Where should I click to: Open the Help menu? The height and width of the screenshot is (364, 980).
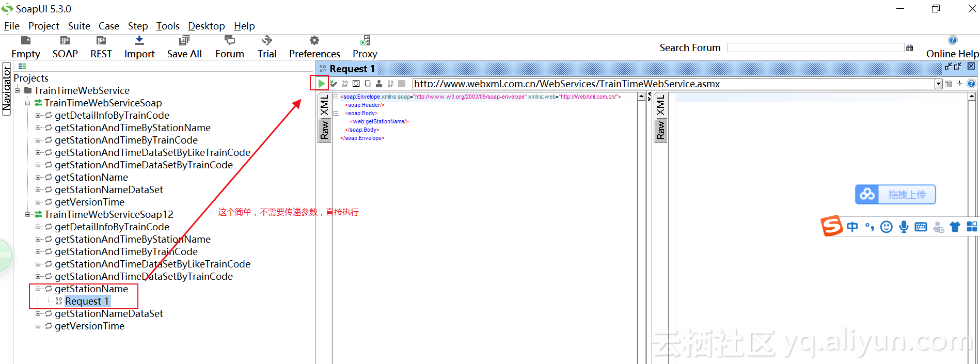[x=244, y=26]
